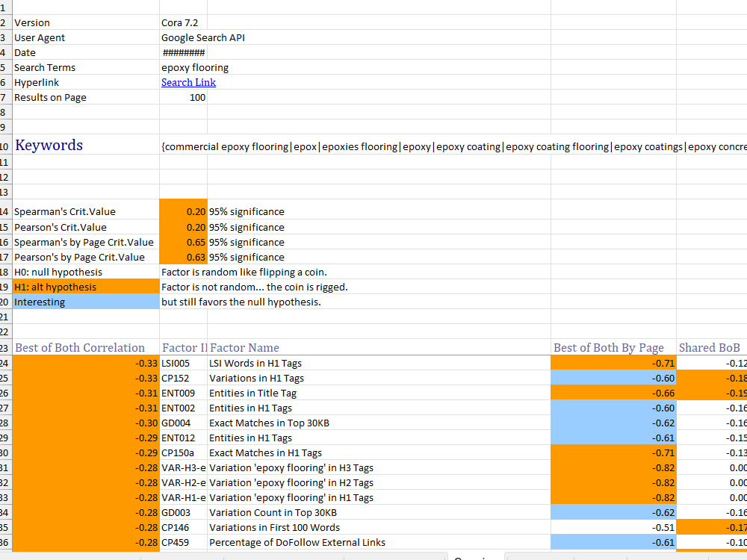Select Variation Count in Top 30KB cell
This screenshot has height=560, width=747.
[379, 512]
